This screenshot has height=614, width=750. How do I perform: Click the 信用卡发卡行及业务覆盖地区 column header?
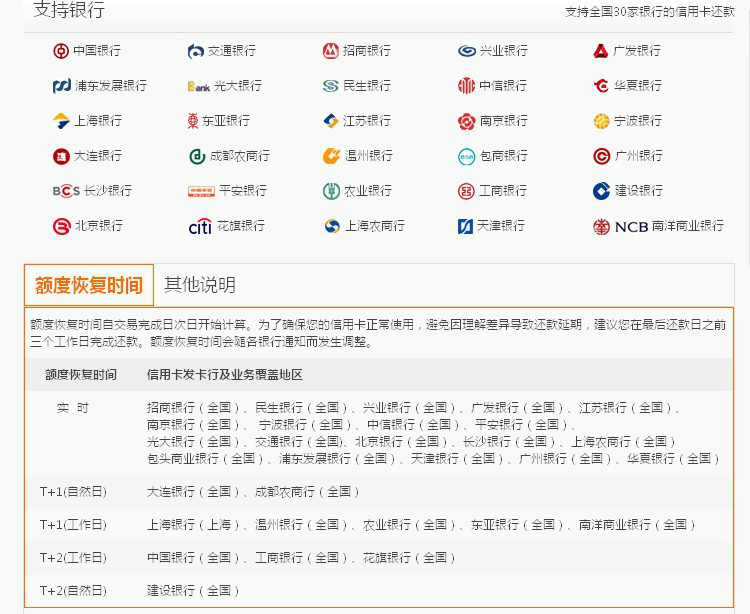click(x=225, y=375)
